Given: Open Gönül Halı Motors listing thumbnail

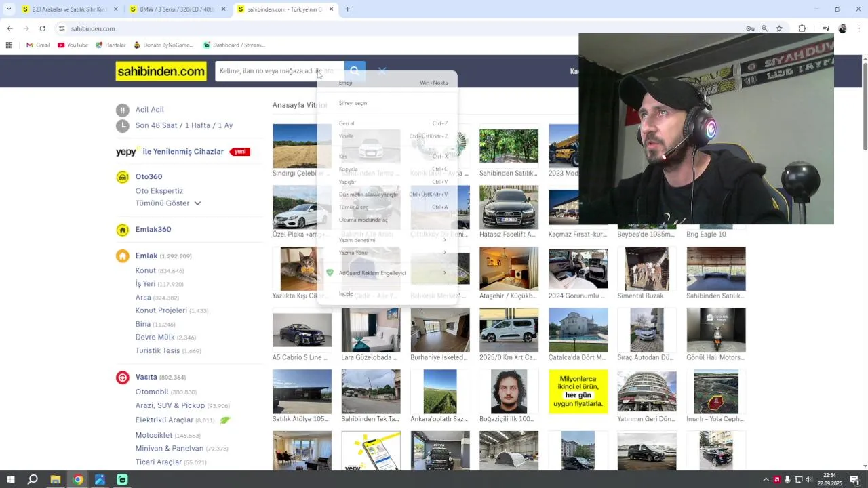Looking at the screenshot, I should (x=715, y=330).
